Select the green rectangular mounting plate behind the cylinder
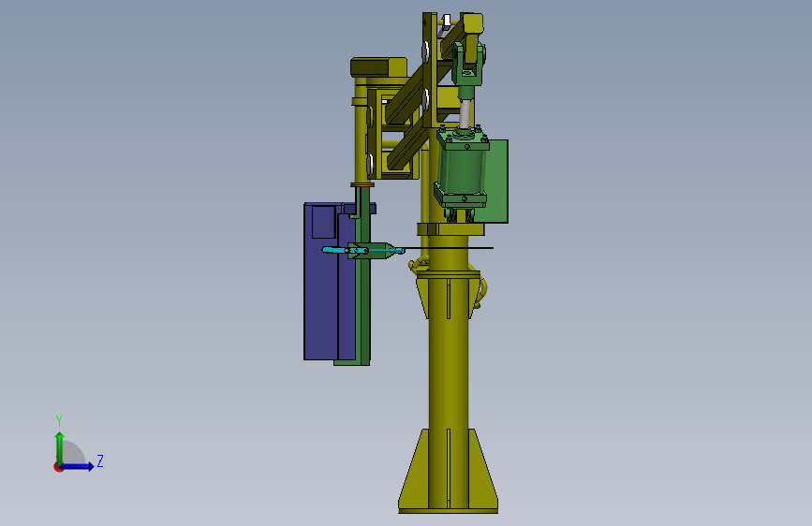The height and width of the screenshot is (526, 812). pyautogui.click(x=497, y=182)
